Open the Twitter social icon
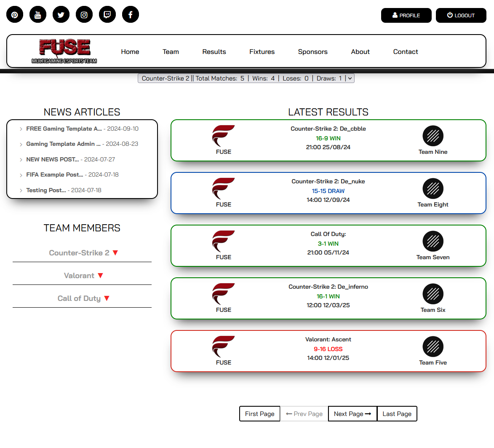 tap(61, 15)
